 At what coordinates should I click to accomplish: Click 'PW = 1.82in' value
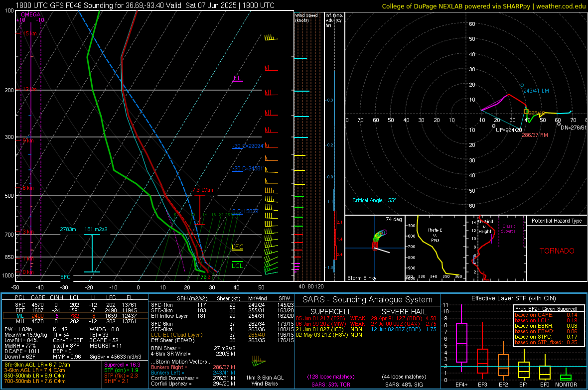pos(18,329)
